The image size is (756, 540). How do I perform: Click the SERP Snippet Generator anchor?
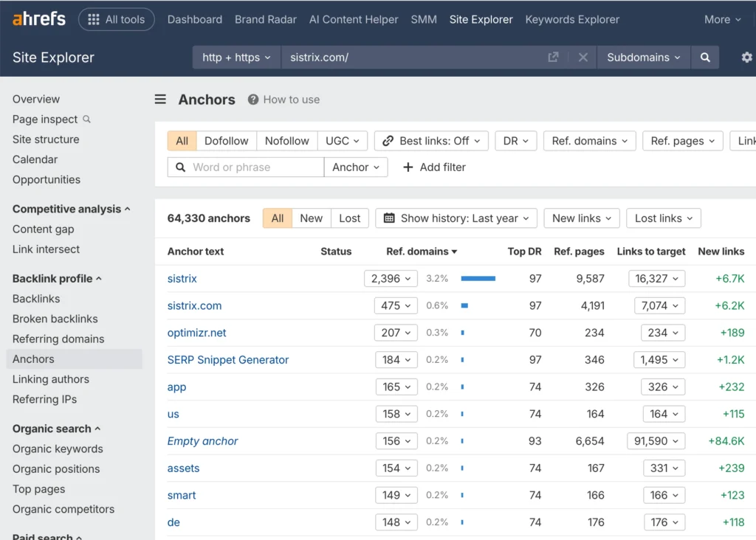point(228,360)
